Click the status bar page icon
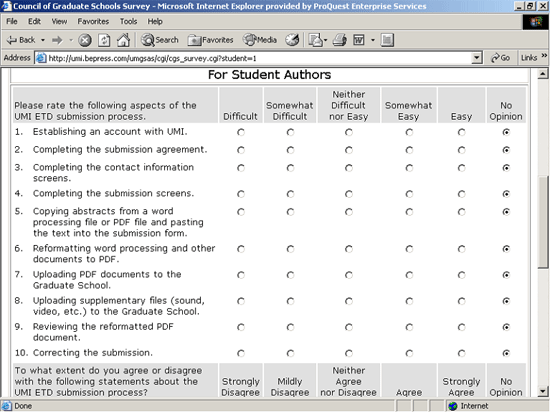 click(7, 406)
